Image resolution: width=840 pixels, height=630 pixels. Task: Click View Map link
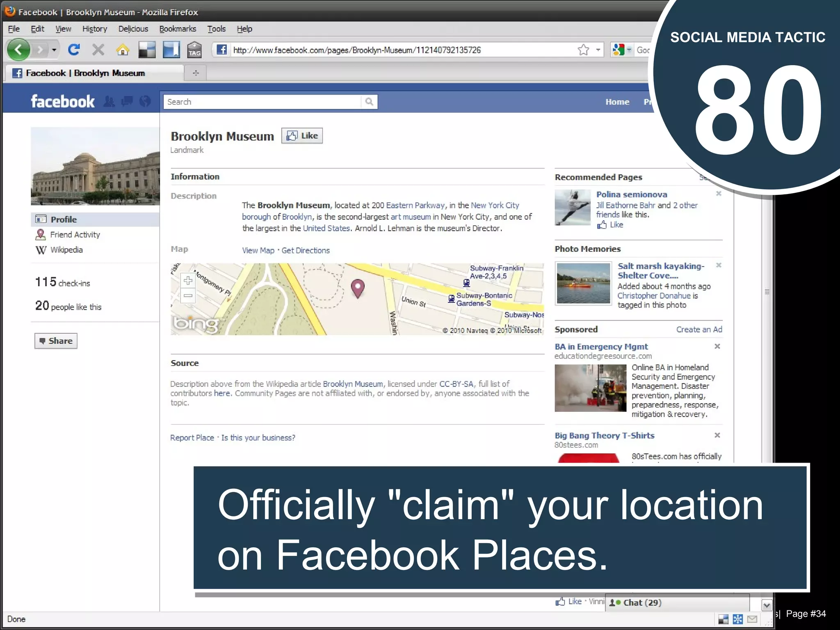click(258, 250)
